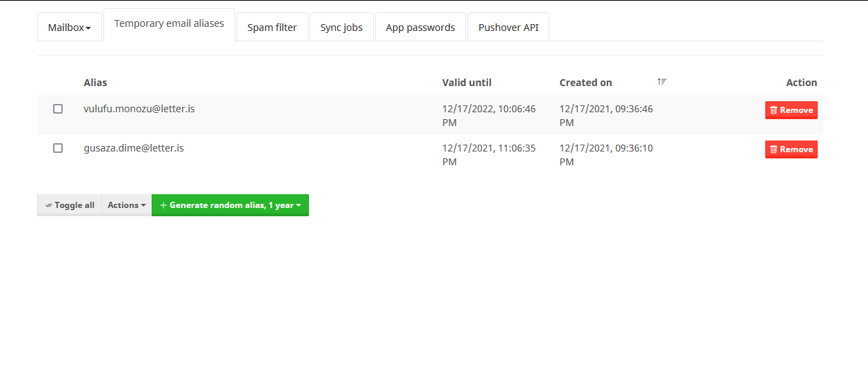Click the plus icon on Generate random alias
The width and height of the screenshot is (868, 376).
click(x=163, y=205)
